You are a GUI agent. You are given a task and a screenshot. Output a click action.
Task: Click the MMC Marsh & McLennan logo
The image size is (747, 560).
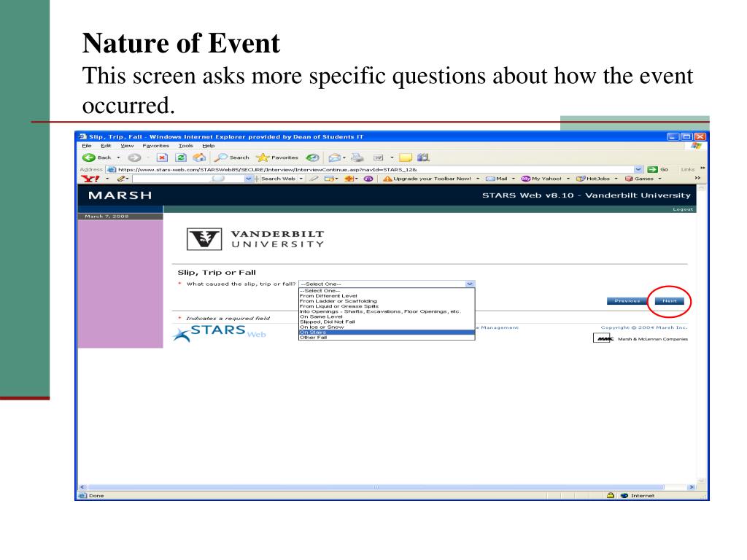(x=640, y=338)
